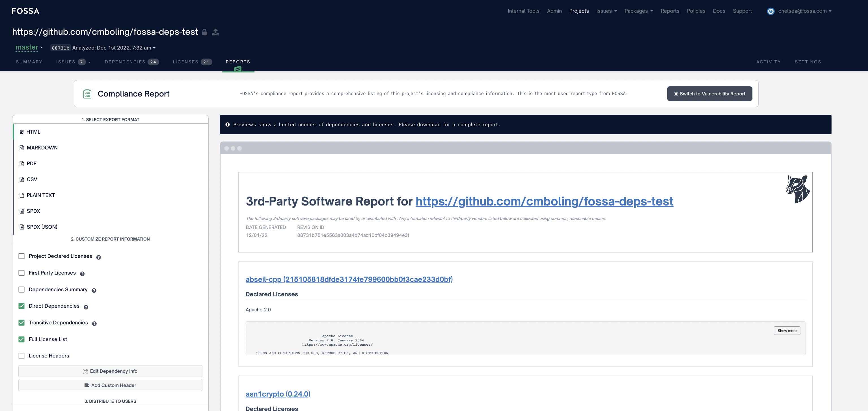
Task: Open the Analyzed revision date dropdown
Action: click(114, 48)
